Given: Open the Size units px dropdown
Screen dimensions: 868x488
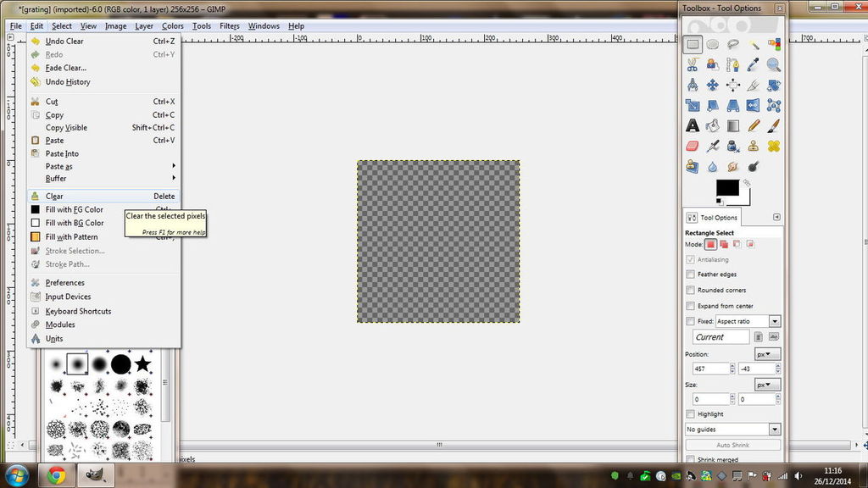Looking at the screenshot, I should pyautogui.click(x=767, y=385).
